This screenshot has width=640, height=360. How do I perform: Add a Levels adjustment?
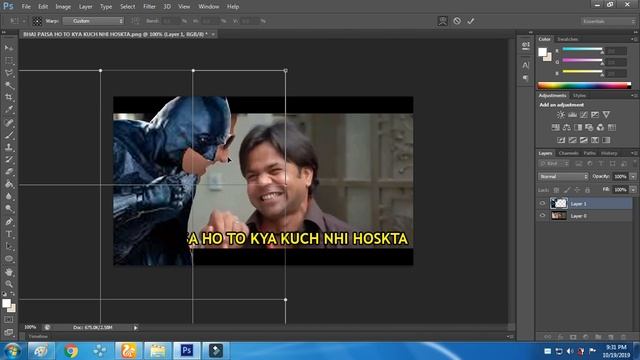coord(572,115)
